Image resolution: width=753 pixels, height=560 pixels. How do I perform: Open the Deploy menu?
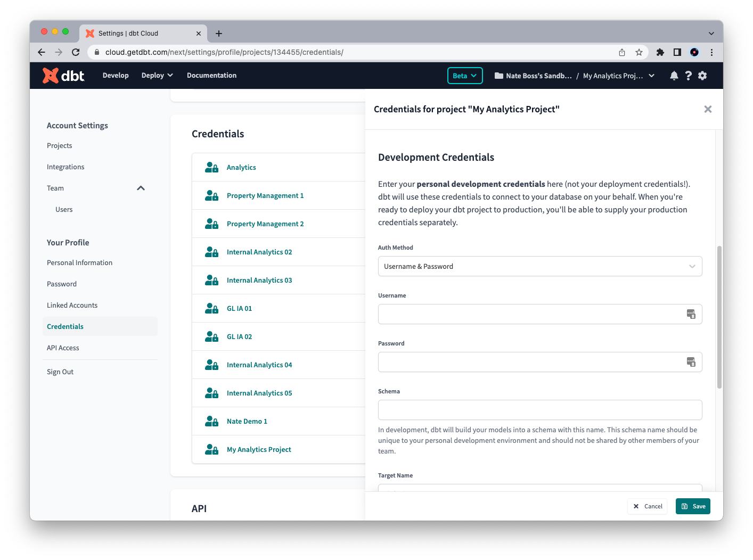157,75
